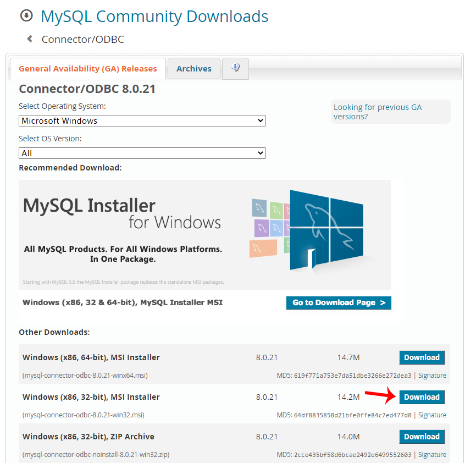
Task: Switch to the Archives tab
Action: pyautogui.click(x=194, y=69)
